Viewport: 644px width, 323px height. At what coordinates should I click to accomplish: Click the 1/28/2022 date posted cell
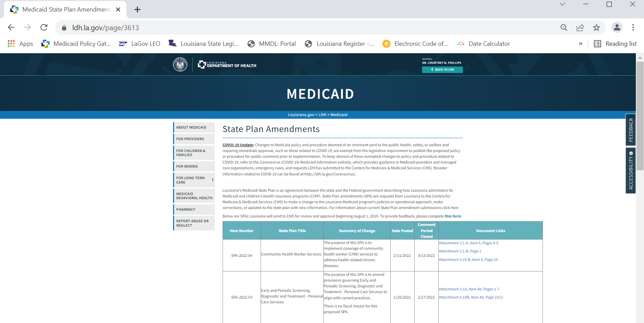pyautogui.click(x=402, y=297)
